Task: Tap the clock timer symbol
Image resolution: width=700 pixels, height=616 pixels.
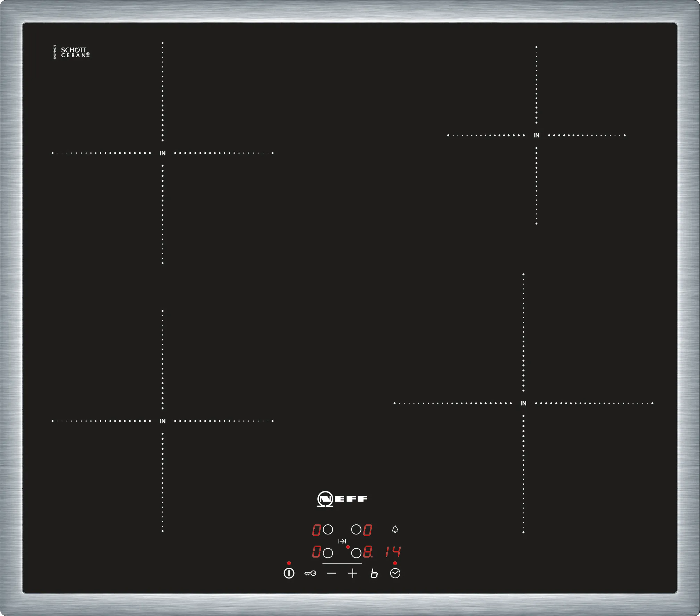Action: tap(395, 573)
